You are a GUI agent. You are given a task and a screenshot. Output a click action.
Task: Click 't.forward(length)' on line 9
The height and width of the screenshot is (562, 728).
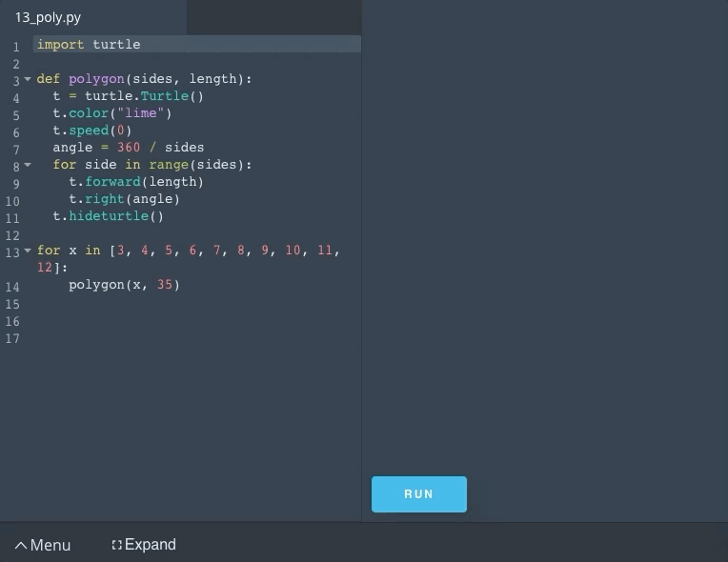(136, 182)
